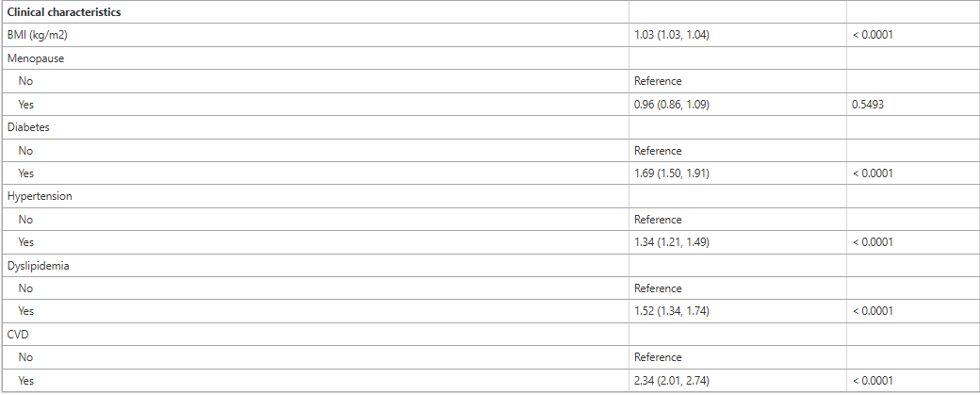Click the No label under Hypertension
The height and width of the screenshot is (395, 980).
(25, 220)
